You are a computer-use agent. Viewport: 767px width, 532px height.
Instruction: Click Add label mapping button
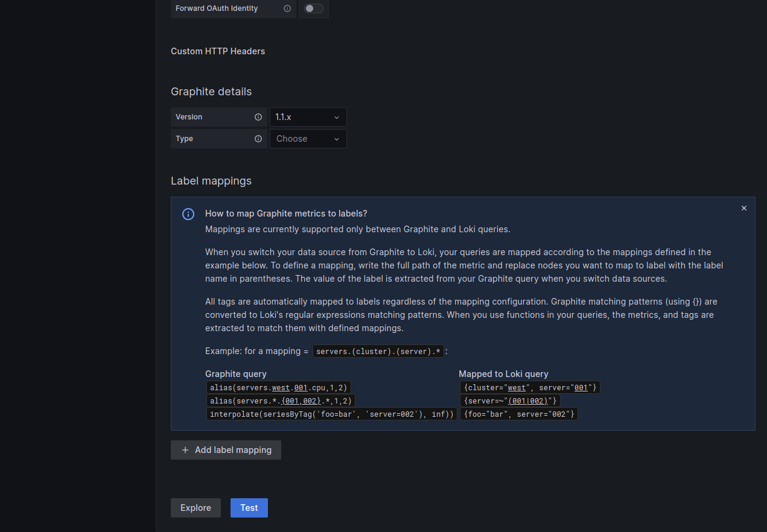point(226,450)
